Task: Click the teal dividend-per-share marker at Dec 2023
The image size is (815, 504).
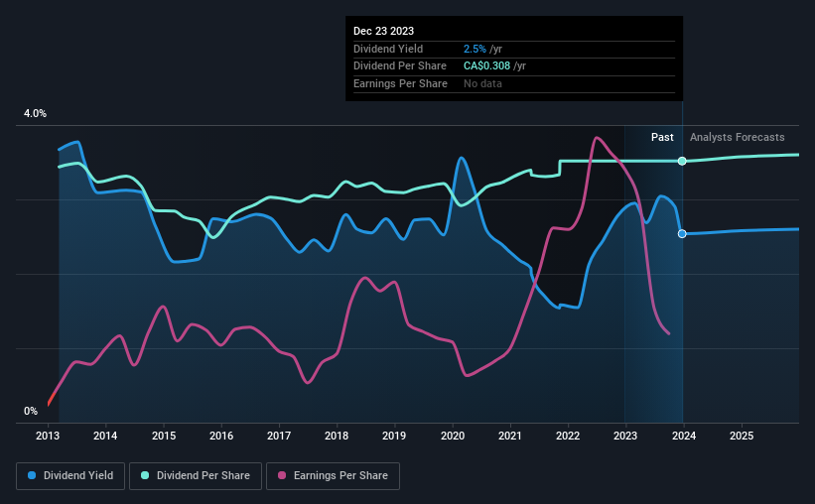Action: 682,161
